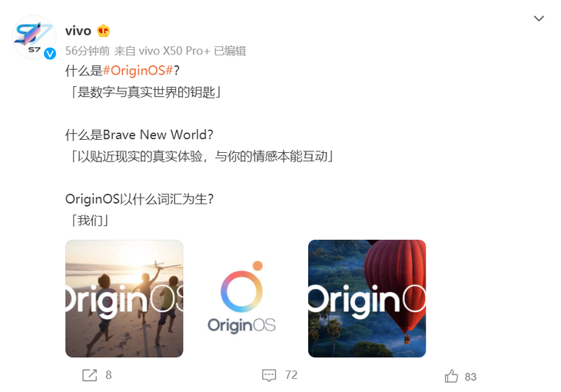Click the vivo X50 Pro+ source link
This screenshot has height=392, width=561.
[174, 51]
